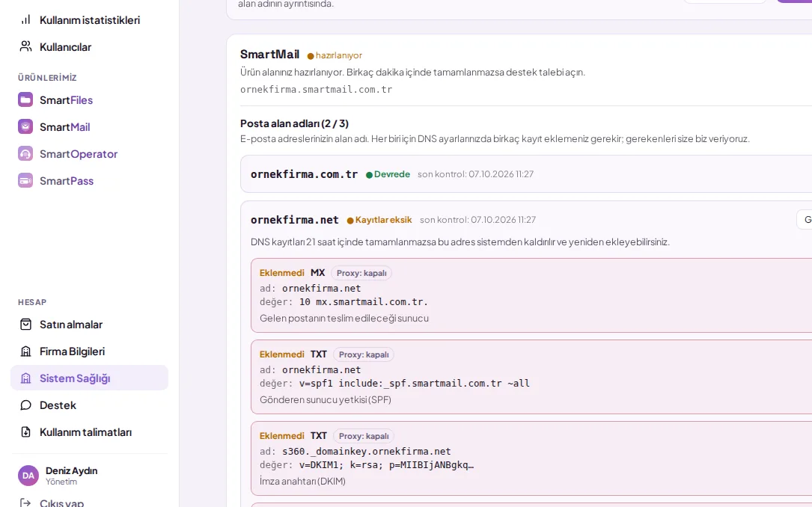Go to SmartMail product page
This screenshot has width=812, height=507.
point(89,126)
